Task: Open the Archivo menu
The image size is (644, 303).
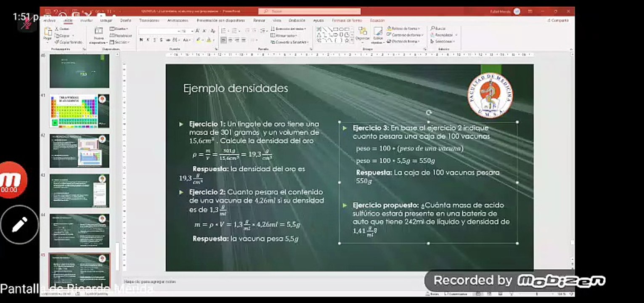Action: 49,20
